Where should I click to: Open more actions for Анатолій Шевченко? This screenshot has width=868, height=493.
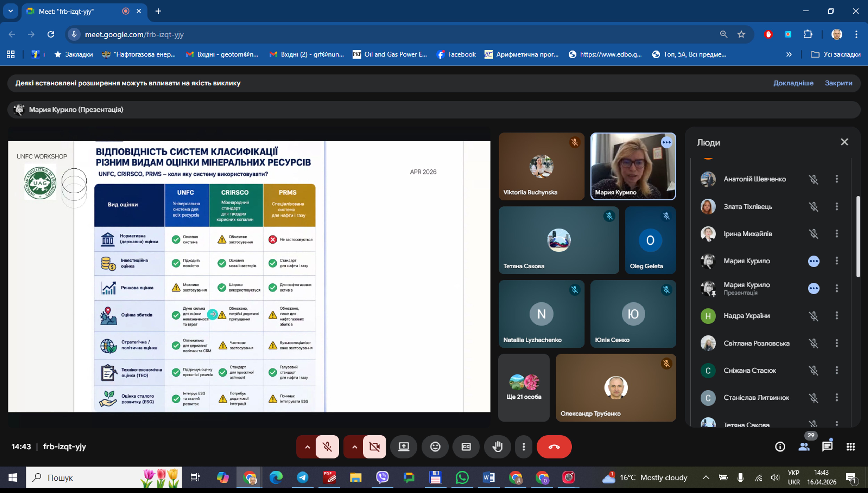[x=837, y=179]
